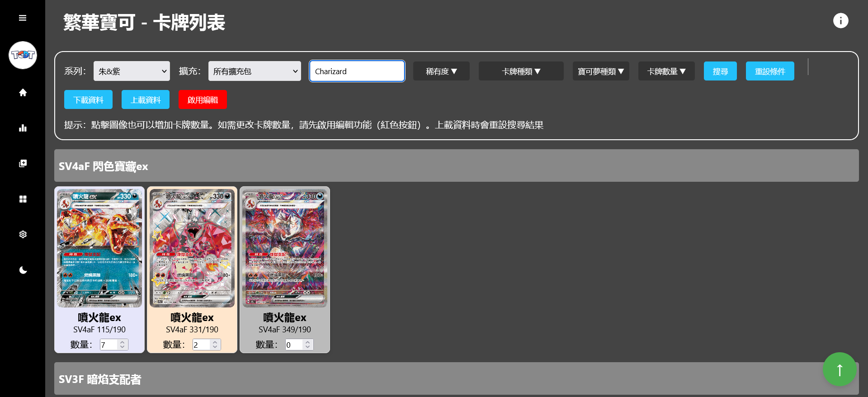This screenshot has height=397, width=868.
Task: Open the 寶可夢種類 filter menu
Action: point(600,71)
